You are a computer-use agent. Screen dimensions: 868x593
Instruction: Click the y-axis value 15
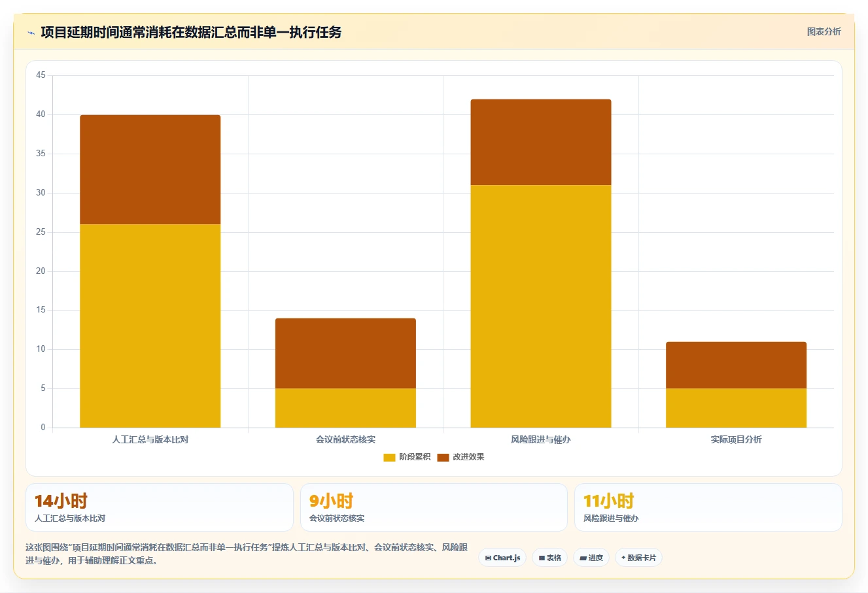point(41,310)
